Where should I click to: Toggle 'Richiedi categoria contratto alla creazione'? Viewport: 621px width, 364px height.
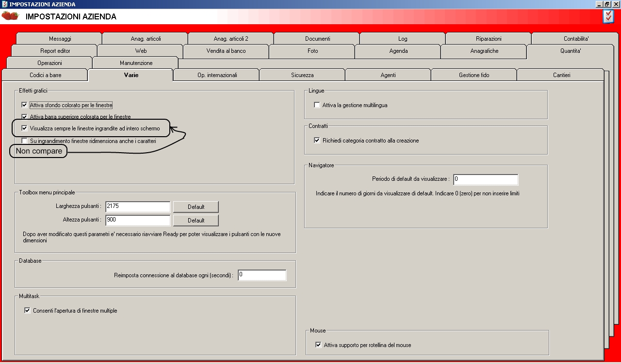317,141
